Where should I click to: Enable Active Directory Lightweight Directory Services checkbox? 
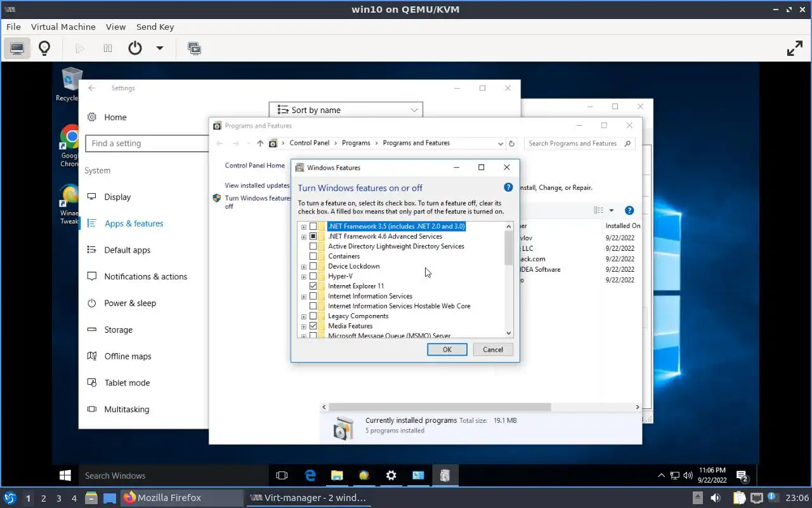coord(313,246)
